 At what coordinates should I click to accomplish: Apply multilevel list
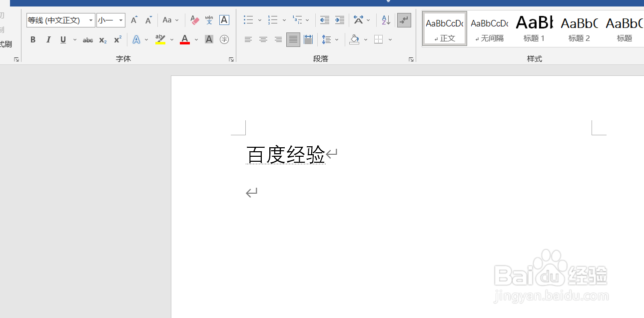point(297,20)
